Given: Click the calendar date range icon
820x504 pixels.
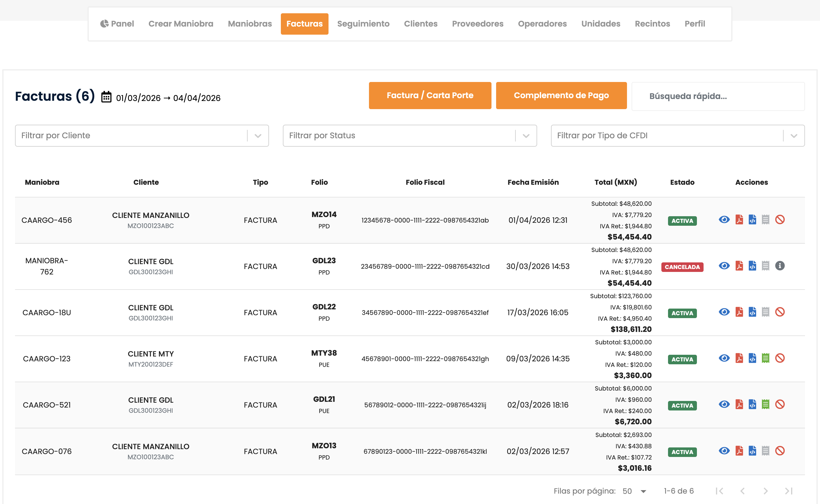Looking at the screenshot, I should 106,97.
